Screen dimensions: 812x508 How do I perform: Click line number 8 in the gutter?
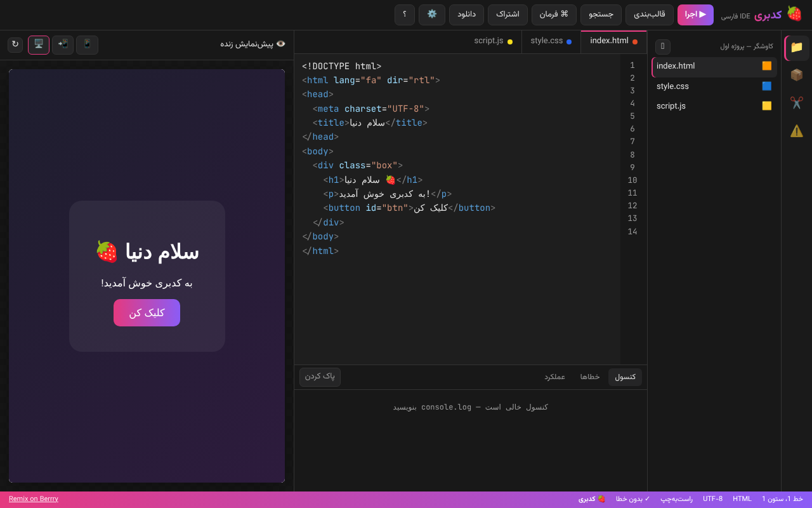click(632, 154)
